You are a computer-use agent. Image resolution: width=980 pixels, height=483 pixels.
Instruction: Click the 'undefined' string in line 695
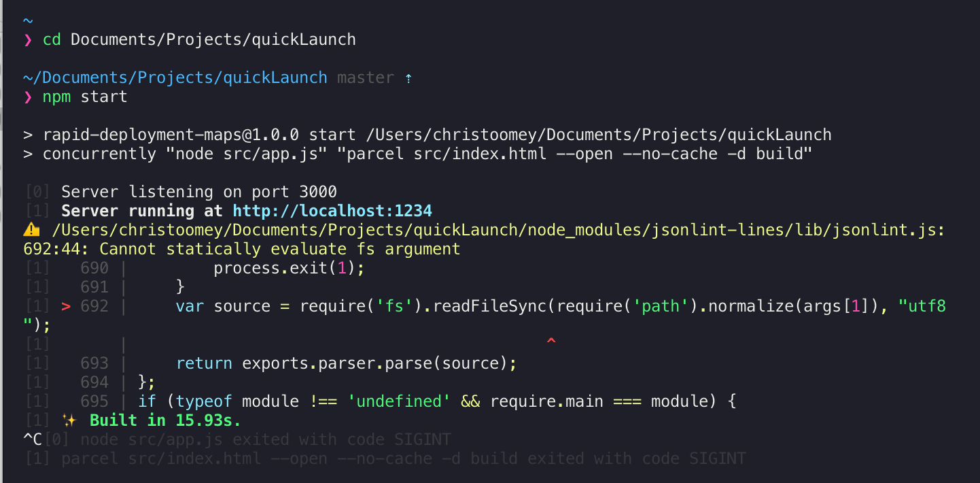click(399, 401)
